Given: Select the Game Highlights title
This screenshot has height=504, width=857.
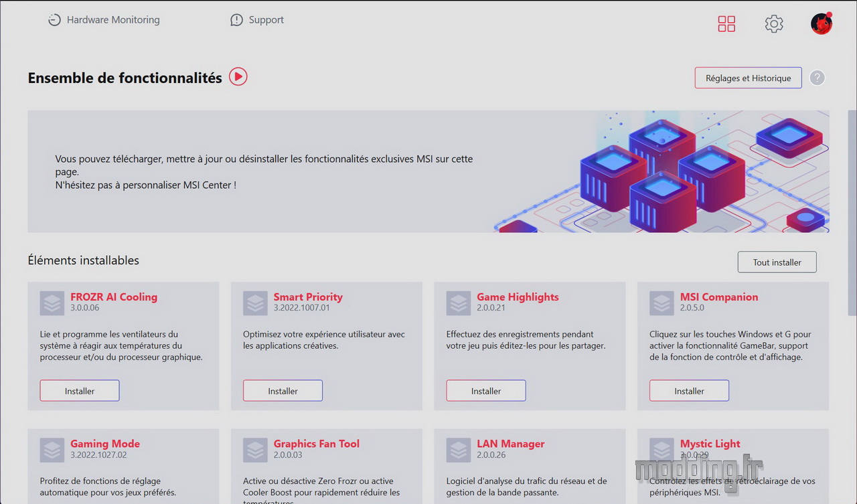Looking at the screenshot, I should click(x=518, y=297).
